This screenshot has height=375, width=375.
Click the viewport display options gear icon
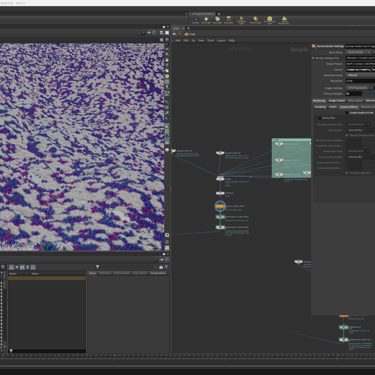162,40
